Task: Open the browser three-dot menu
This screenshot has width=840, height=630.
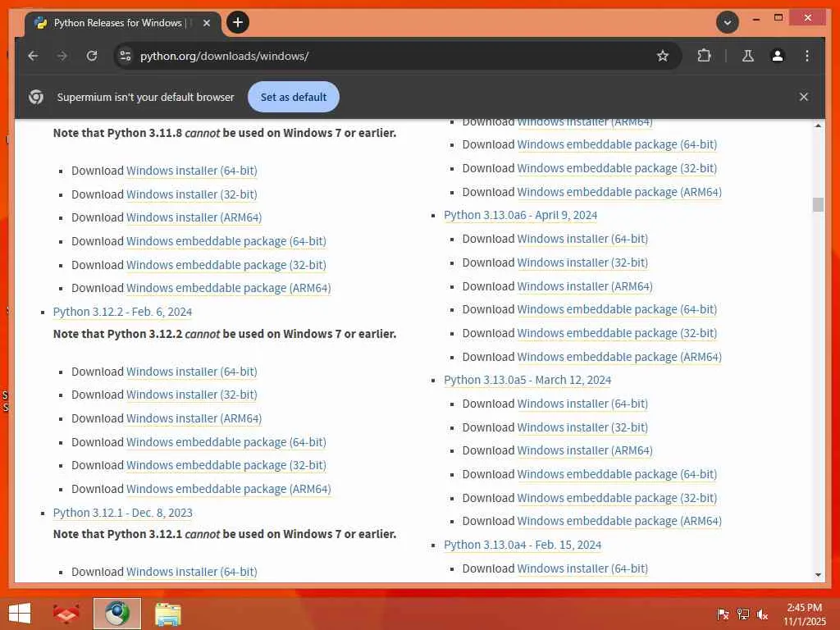Action: coord(807,56)
